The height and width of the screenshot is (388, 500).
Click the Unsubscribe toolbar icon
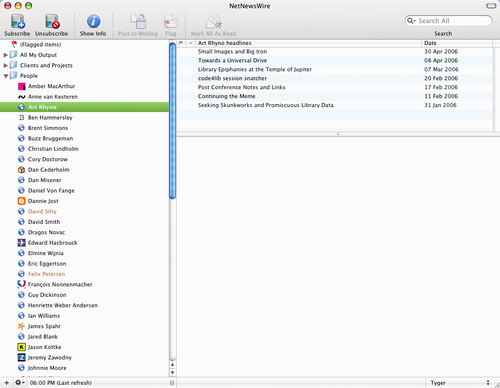point(52,21)
